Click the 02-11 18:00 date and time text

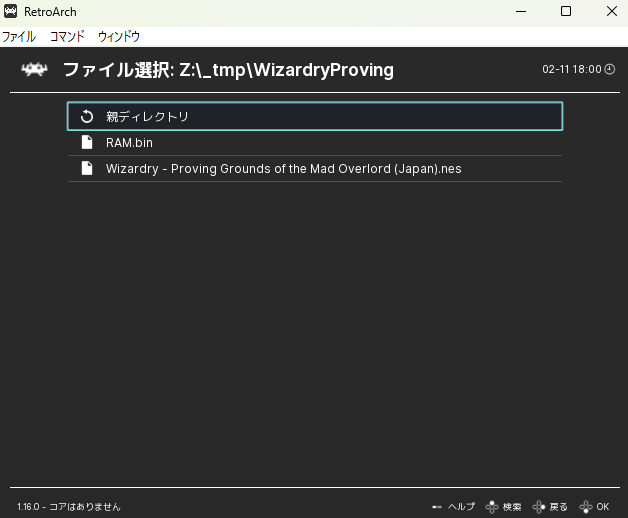click(x=572, y=69)
